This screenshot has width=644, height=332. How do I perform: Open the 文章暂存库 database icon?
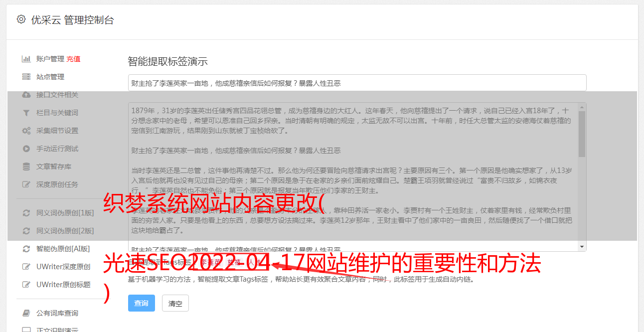(26, 166)
